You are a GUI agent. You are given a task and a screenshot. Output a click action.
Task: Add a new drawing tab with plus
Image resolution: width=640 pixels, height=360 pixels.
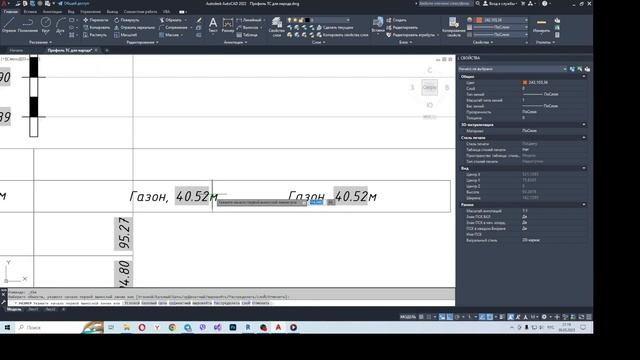[107, 50]
